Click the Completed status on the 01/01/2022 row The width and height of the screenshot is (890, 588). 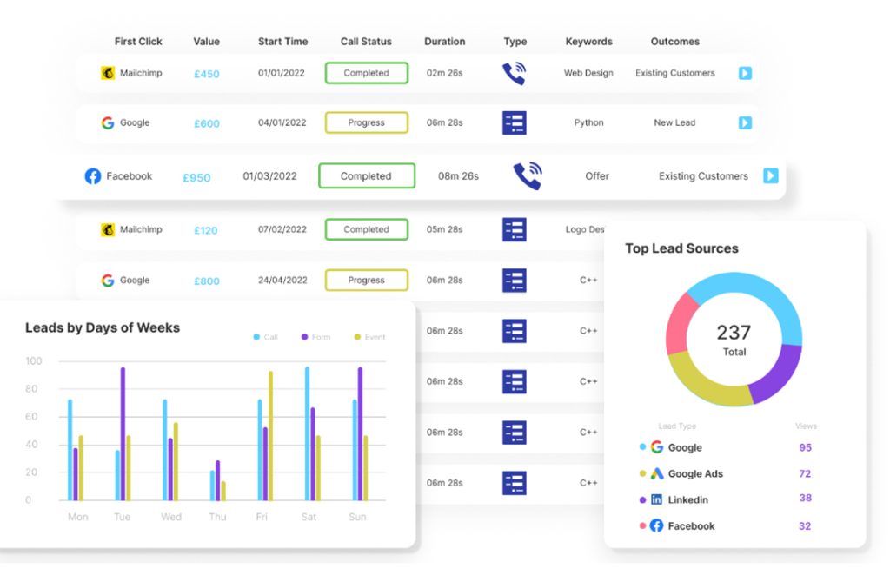click(x=366, y=74)
